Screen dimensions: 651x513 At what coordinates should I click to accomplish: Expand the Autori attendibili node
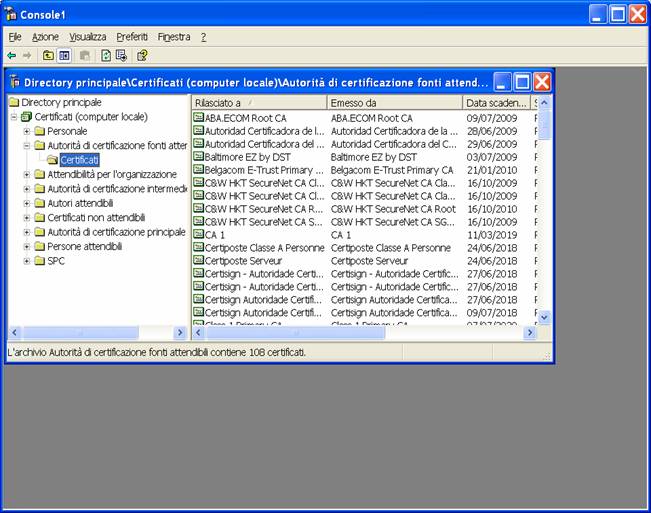click(x=27, y=203)
